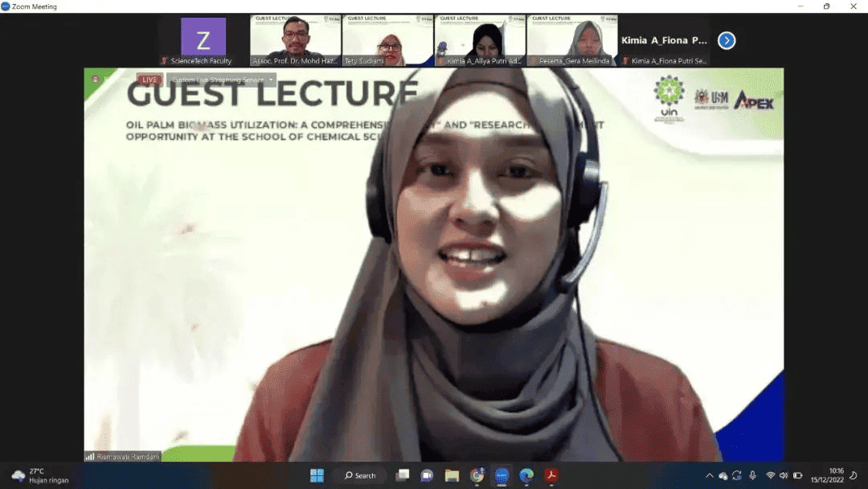Open the weather widget Hujan ringan
Image resolution: width=868 pixels, height=489 pixels.
pyautogui.click(x=40, y=475)
